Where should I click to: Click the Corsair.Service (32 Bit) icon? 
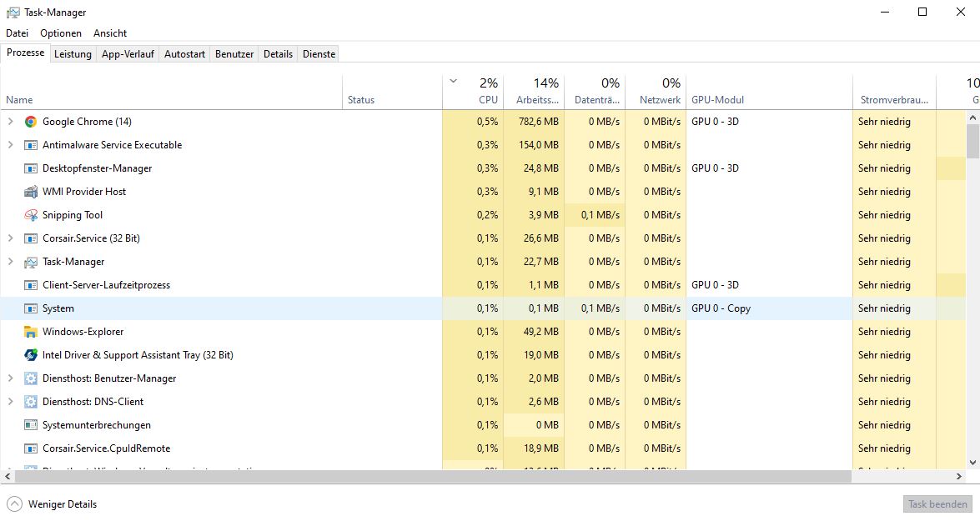(x=31, y=238)
